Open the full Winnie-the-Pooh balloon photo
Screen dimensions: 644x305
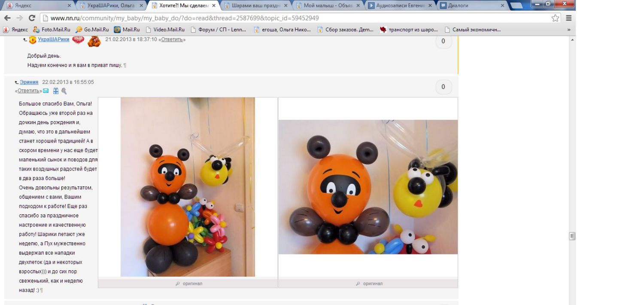(188, 187)
